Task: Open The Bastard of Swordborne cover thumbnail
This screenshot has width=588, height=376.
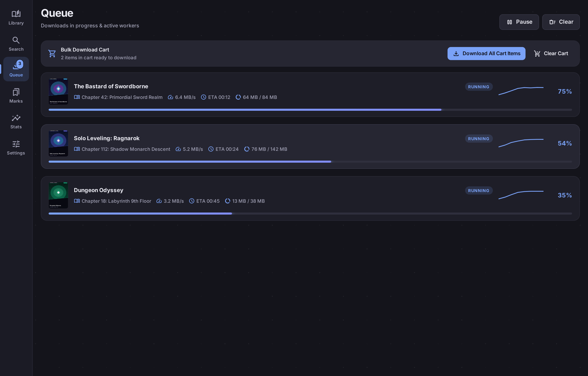Action: coord(58,91)
